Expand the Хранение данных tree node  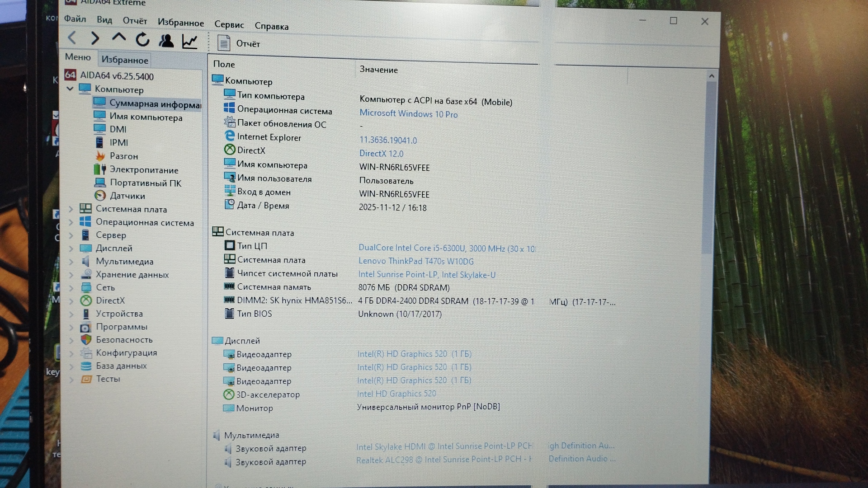71,275
